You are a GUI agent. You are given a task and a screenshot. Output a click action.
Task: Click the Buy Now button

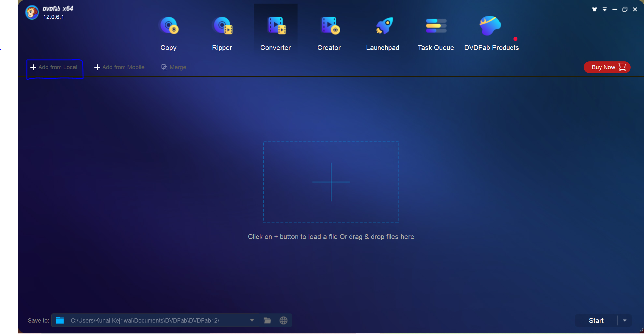(606, 67)
